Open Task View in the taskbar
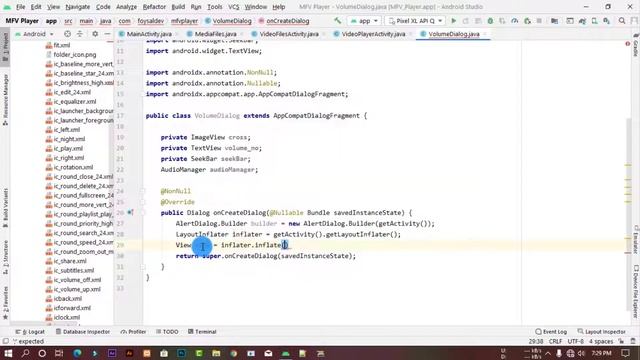 pos(59,353)
